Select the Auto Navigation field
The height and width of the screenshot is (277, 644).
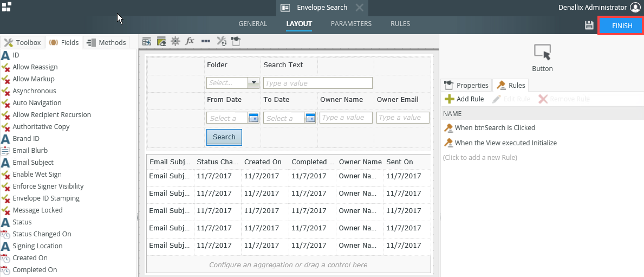(37, 103)
